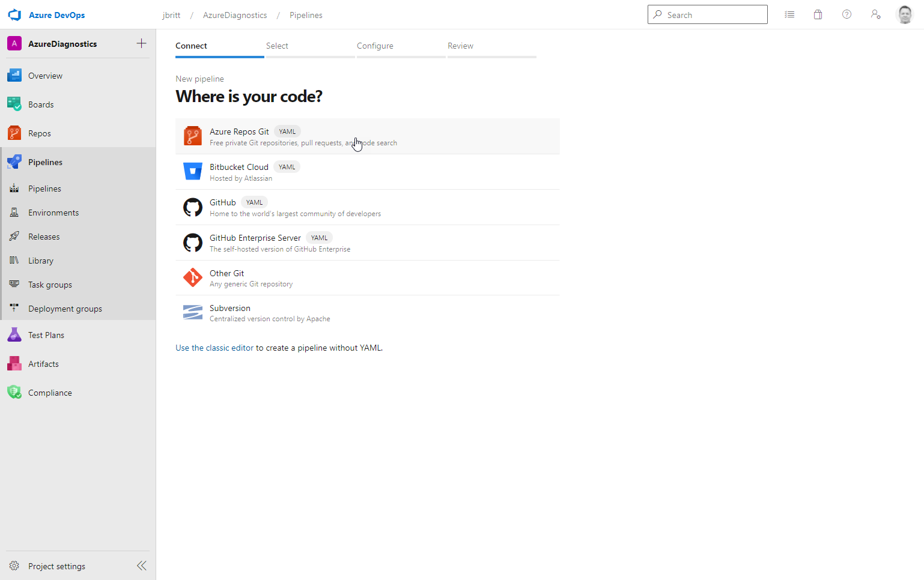Click the Project settings gear icon
Screen dimensions: 924x580
pyautogui.click(x=14, y=566)
